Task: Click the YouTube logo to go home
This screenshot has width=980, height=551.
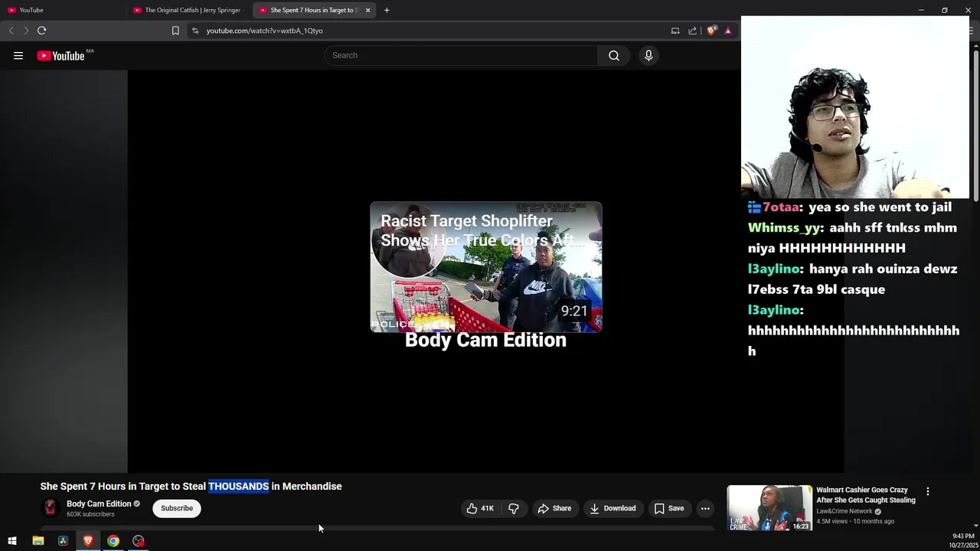Action: pyautogui.click(x=61, y=56)
